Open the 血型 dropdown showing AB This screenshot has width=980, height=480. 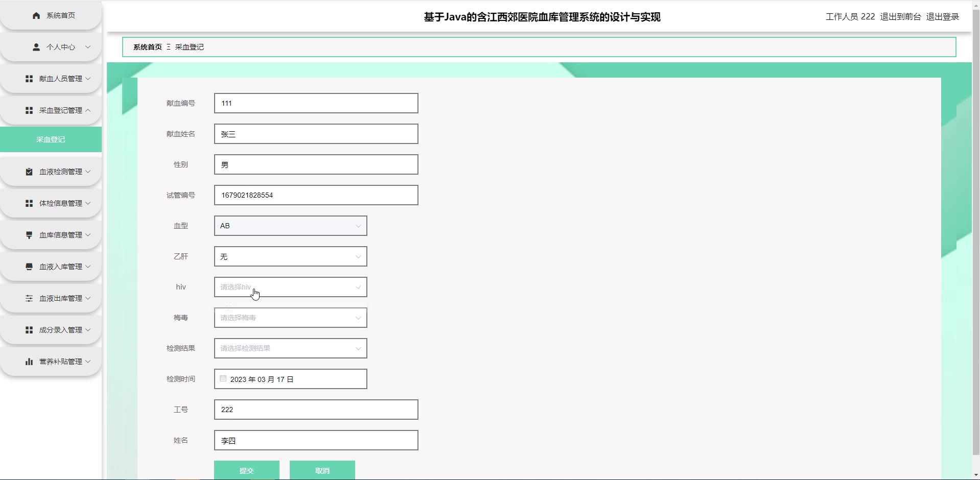pos(290,226)
